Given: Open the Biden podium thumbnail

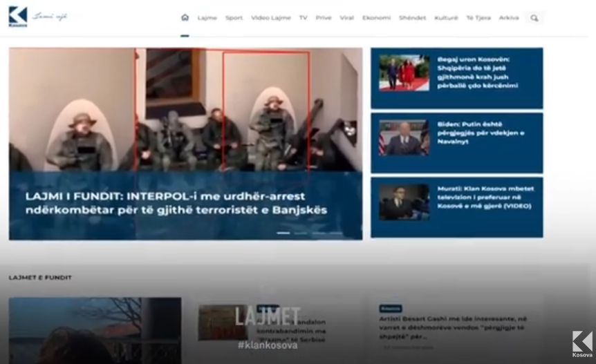Looking at the screenshot, I should coord(404,137).
